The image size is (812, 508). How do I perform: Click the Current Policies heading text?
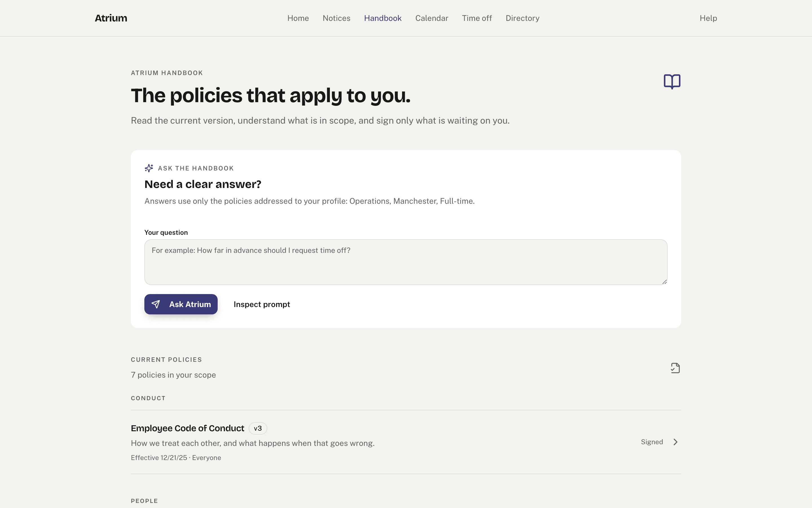tap(166, 360)
